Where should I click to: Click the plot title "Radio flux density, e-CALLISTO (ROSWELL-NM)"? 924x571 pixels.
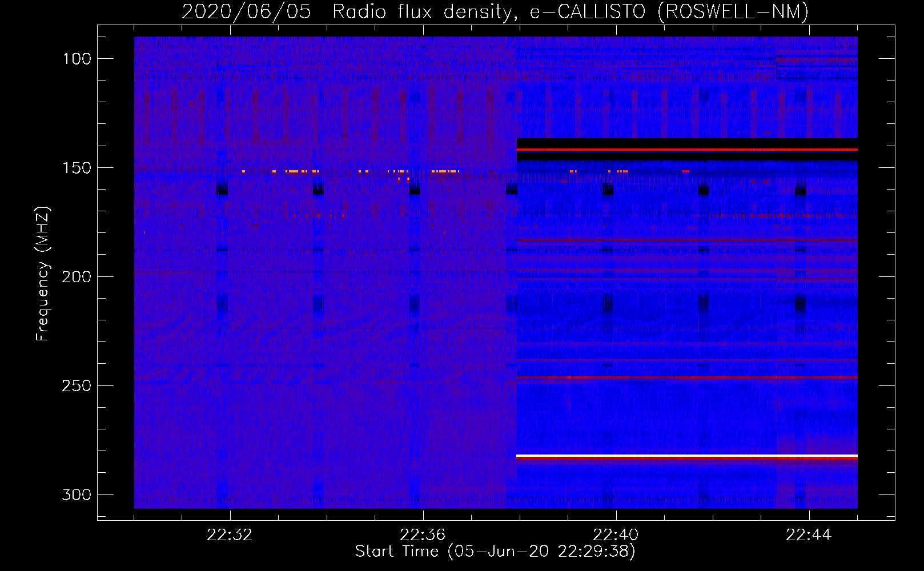(x=571, y=11)
